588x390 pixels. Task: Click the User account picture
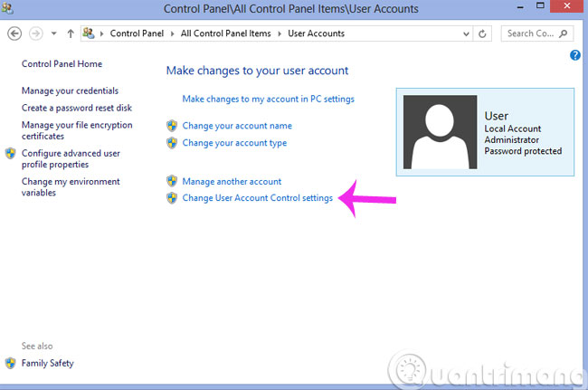(441, 132)
